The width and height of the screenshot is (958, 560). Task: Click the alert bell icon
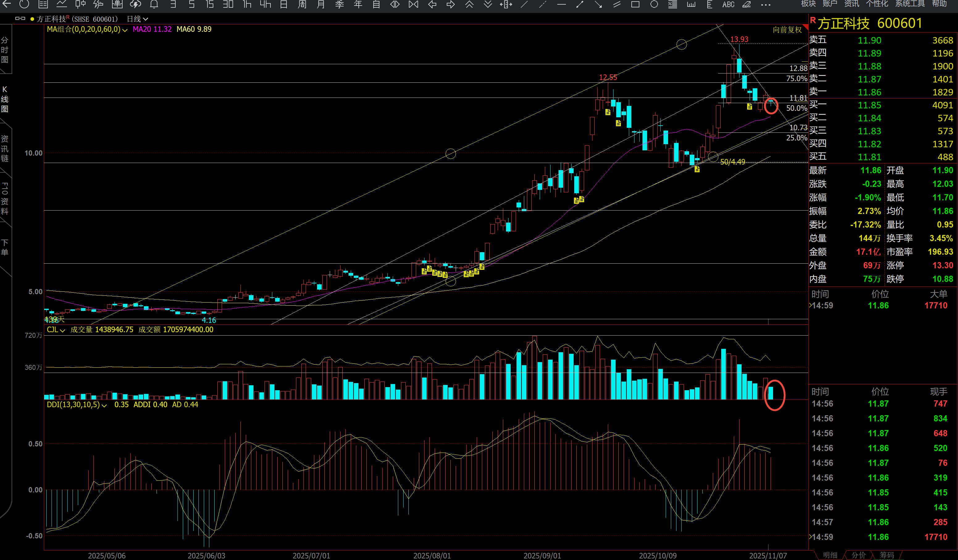[x=154, y=5]
